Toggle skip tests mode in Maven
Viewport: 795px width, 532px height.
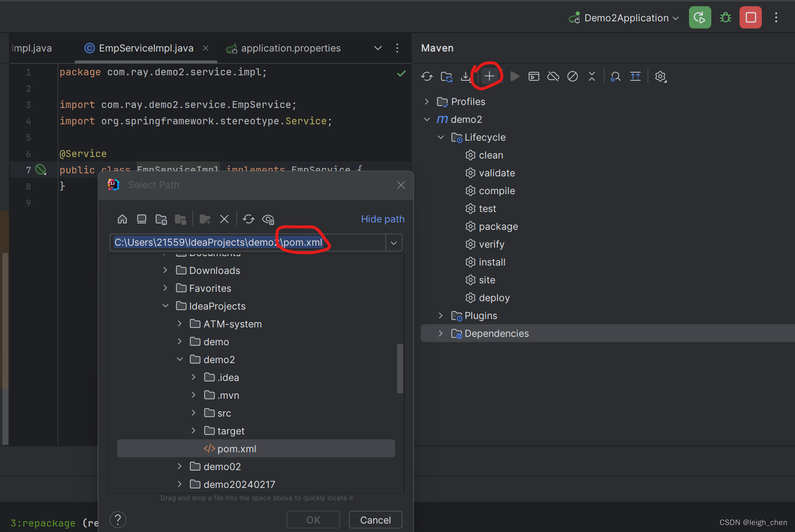573,76
